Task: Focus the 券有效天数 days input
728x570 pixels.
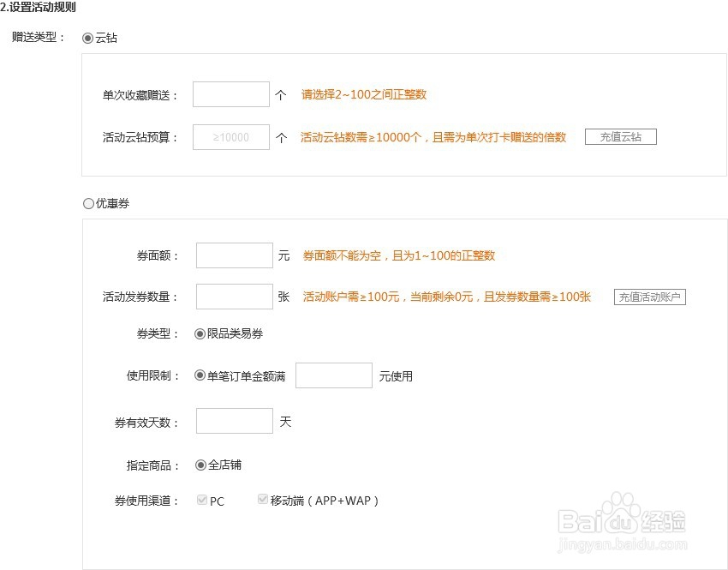Action: tap(234, 422)
